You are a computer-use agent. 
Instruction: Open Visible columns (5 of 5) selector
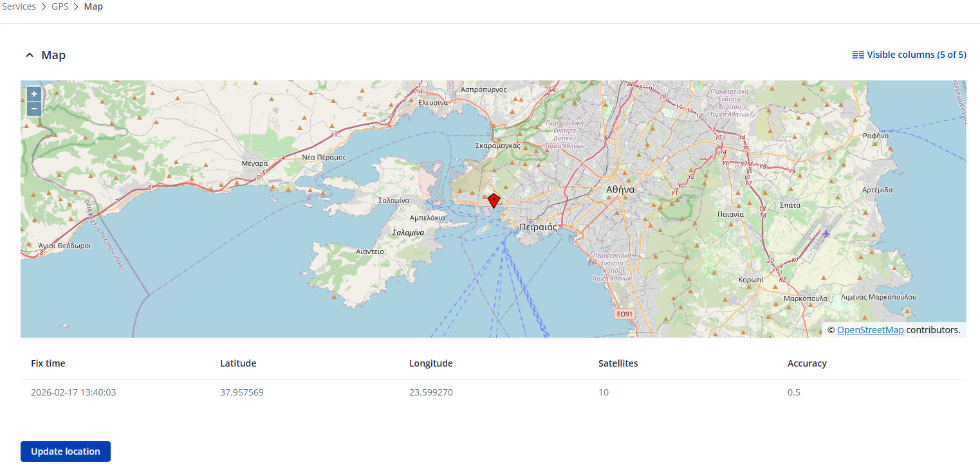916,55
